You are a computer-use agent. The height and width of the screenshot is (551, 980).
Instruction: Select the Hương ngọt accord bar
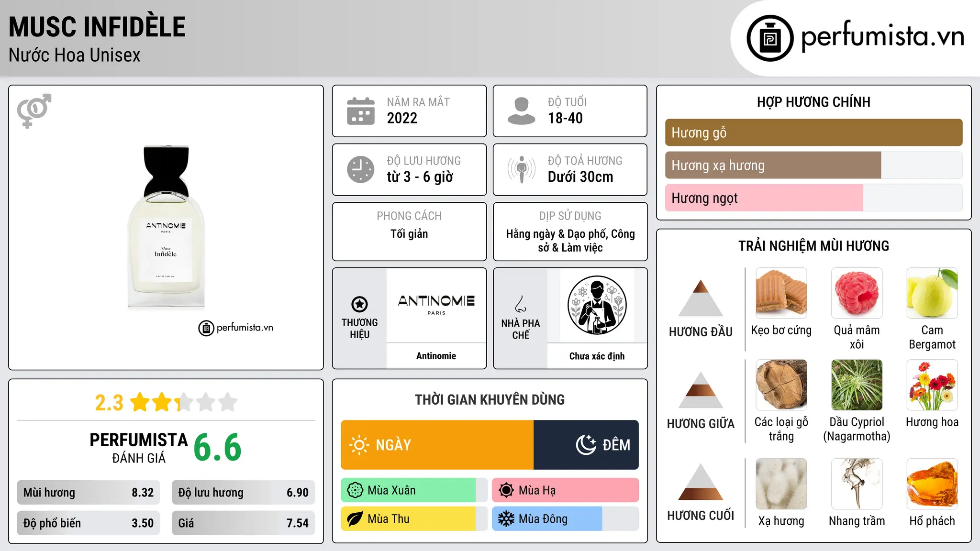(x=813, y=198)
